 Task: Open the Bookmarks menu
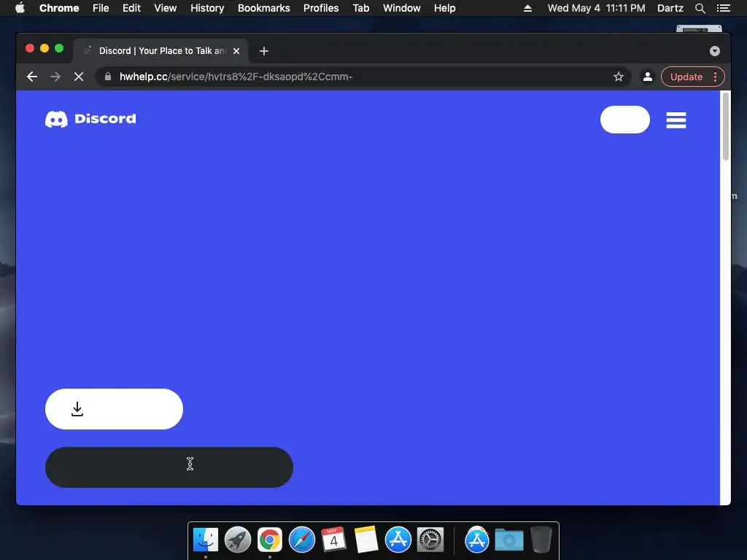[264, 8]
